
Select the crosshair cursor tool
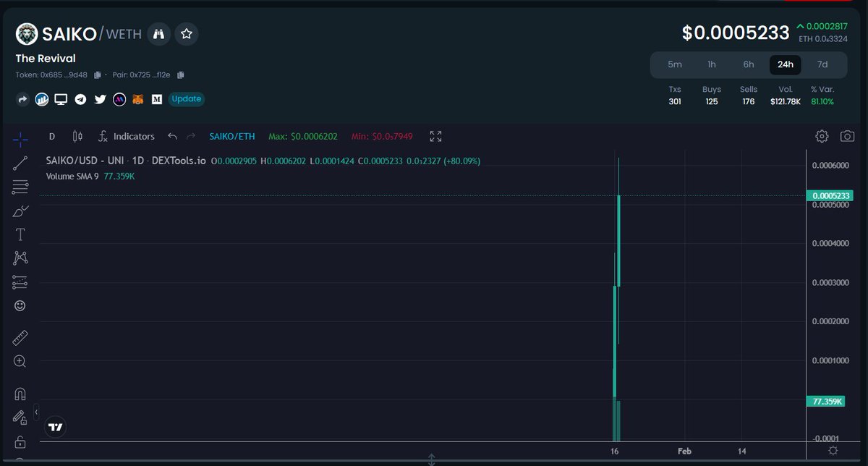[x=20, y=138]
